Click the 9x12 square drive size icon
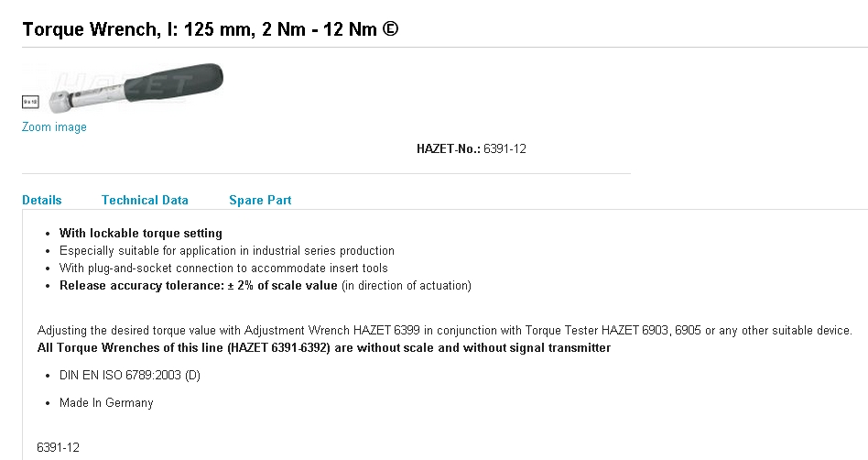This screenshot has height=460, width=868. point(30,104)
